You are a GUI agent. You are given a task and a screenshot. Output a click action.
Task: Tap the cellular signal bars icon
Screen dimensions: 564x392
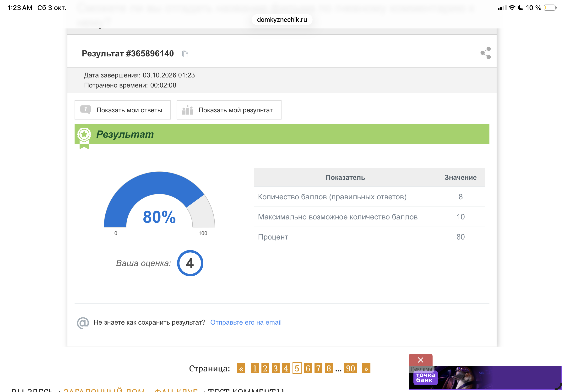point(502,8)
